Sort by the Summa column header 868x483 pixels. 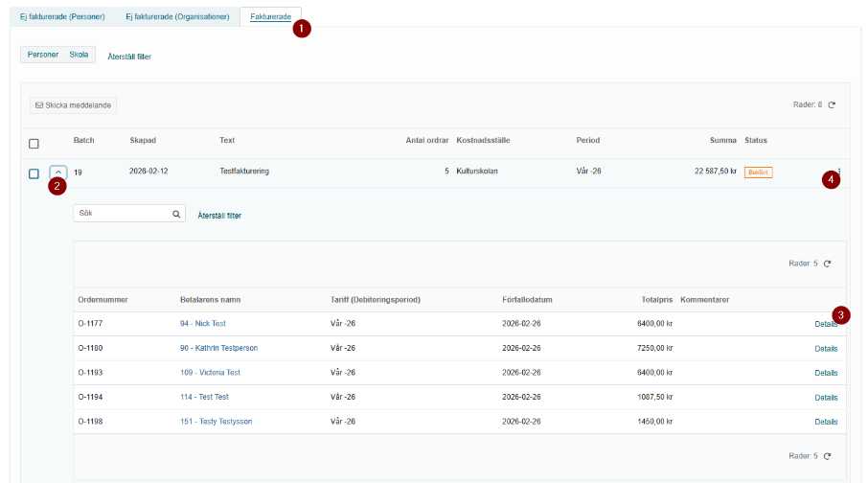[x=723, y=140]
